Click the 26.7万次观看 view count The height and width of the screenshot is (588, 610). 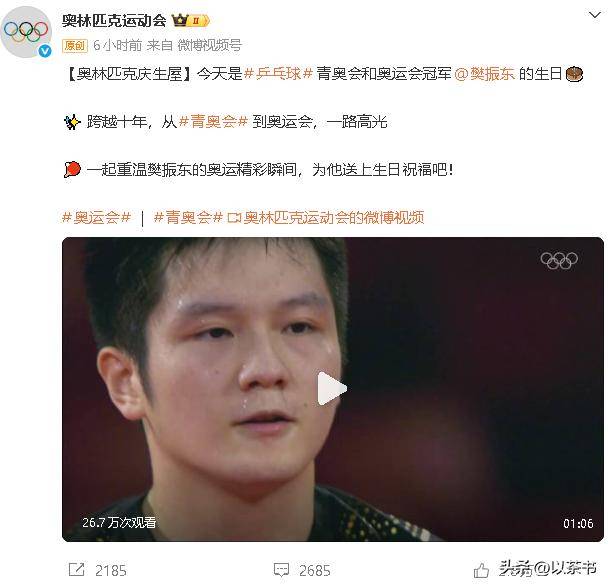(x=119, y=523)
